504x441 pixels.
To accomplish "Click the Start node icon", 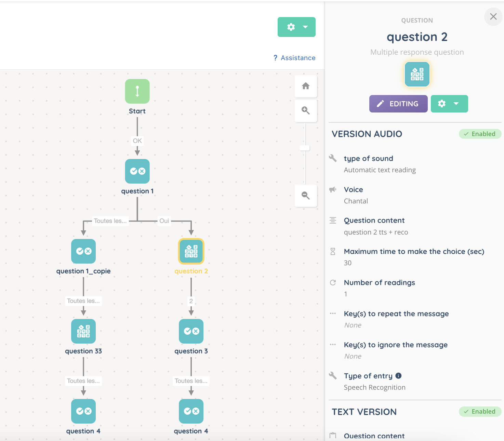I will [x=137, y=91].
